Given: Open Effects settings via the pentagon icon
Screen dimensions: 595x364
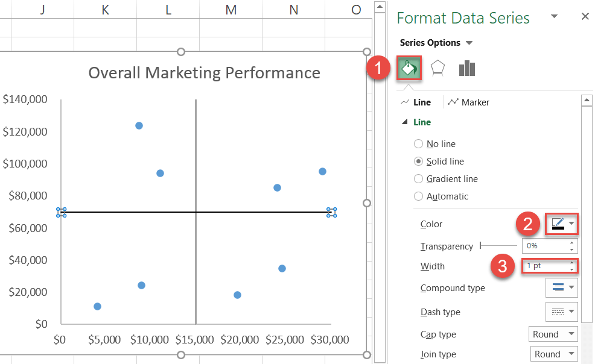Looking at the screenshot, I should click(x=437, y=68).
